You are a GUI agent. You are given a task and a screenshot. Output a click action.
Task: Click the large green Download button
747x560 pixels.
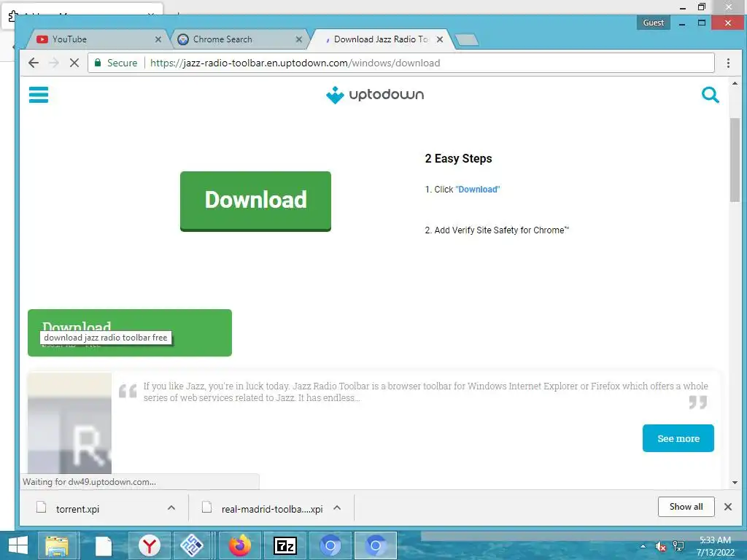pyautogui.click(x=255, y=201)
